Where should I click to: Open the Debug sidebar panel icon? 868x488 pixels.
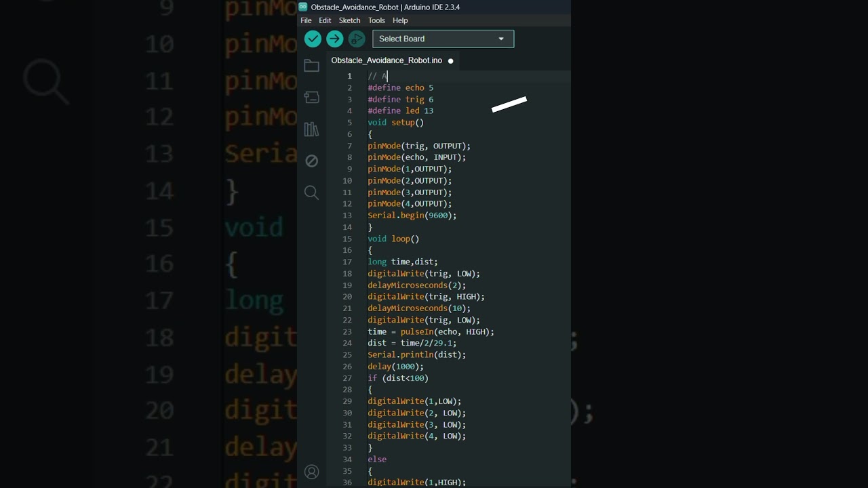pos(311,161)
